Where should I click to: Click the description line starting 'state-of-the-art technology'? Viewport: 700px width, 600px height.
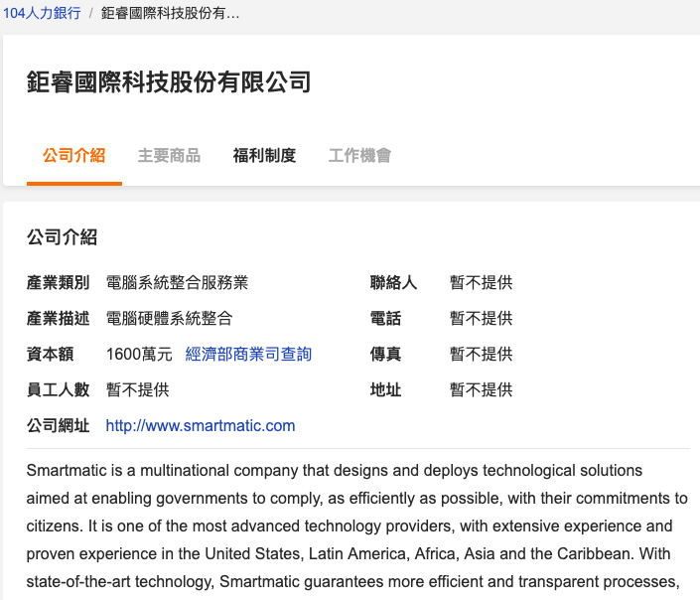click(353, 581)
